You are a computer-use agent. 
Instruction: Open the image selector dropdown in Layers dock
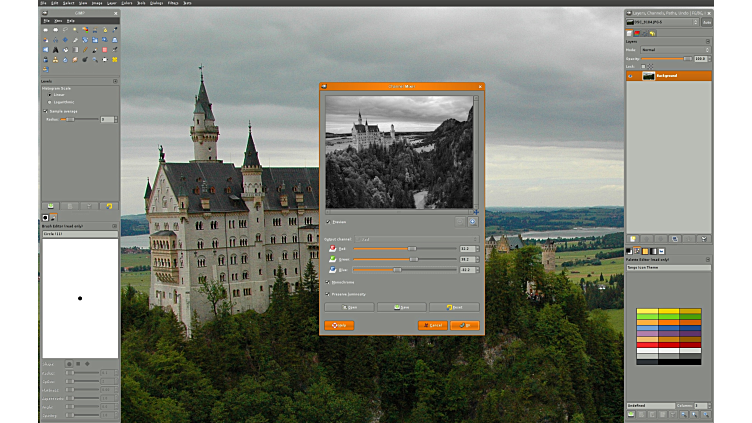(662, 21)
